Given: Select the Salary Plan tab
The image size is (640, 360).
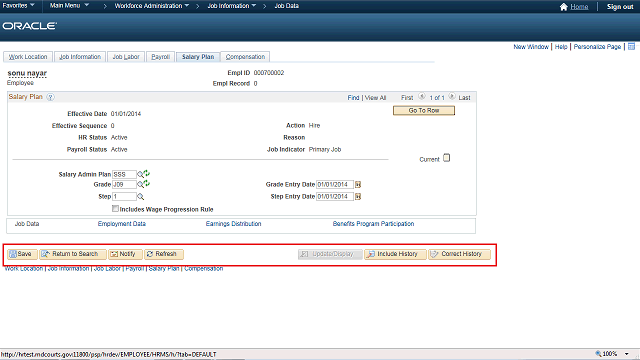Looking at the screenshot, I should tap(198, 57).
